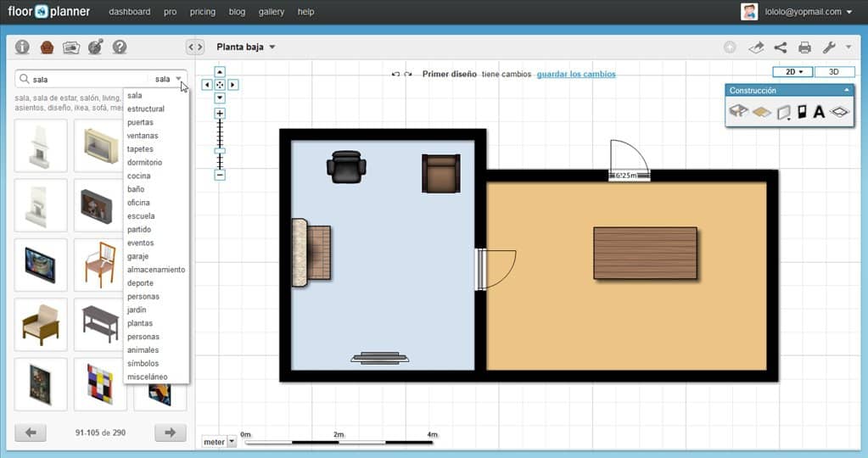Open the blog link in navigation
This screenshot has height=458, width=868.
237,12
